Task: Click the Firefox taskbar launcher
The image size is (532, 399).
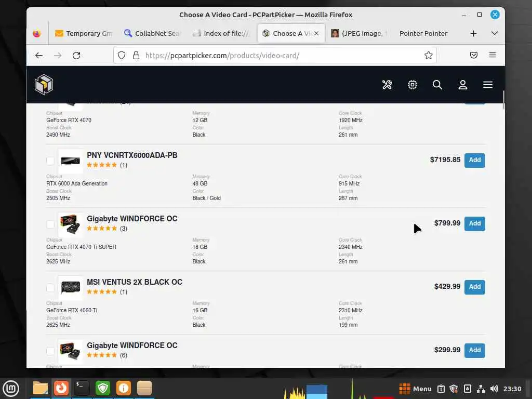Action: click(61, 388)
